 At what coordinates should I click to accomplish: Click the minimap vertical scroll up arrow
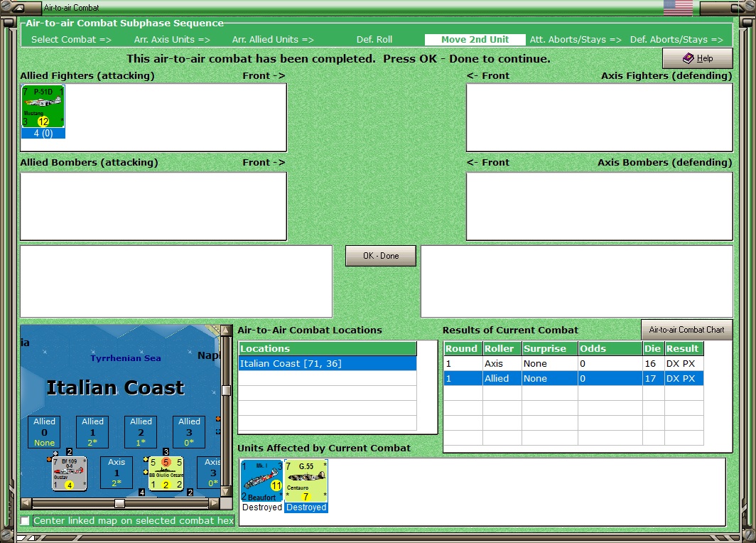[x=226, y=330]
